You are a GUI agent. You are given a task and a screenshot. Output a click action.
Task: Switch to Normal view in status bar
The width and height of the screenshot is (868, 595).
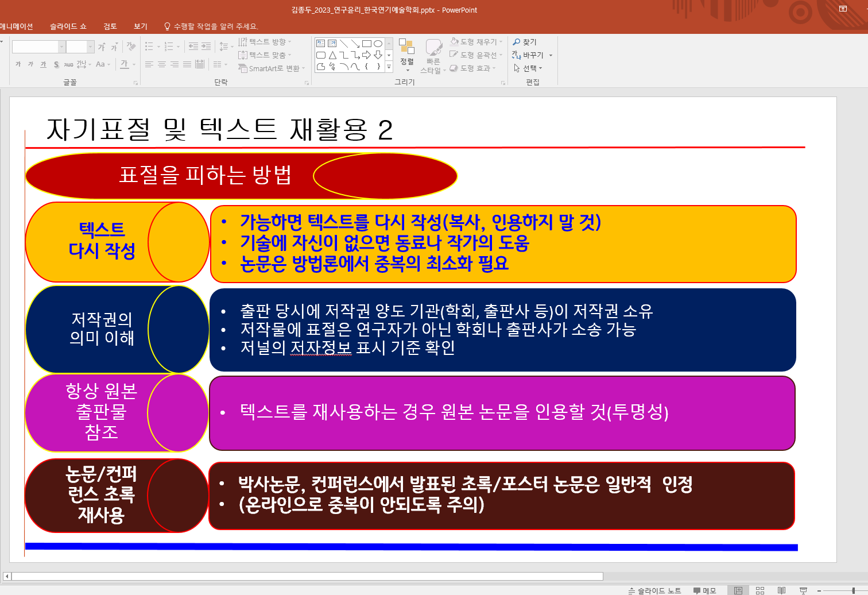[x=738, y=590]
